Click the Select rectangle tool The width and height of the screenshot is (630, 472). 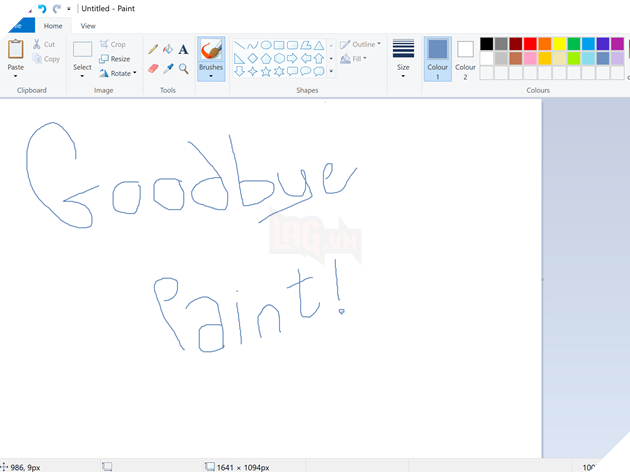tap(82, 50)
